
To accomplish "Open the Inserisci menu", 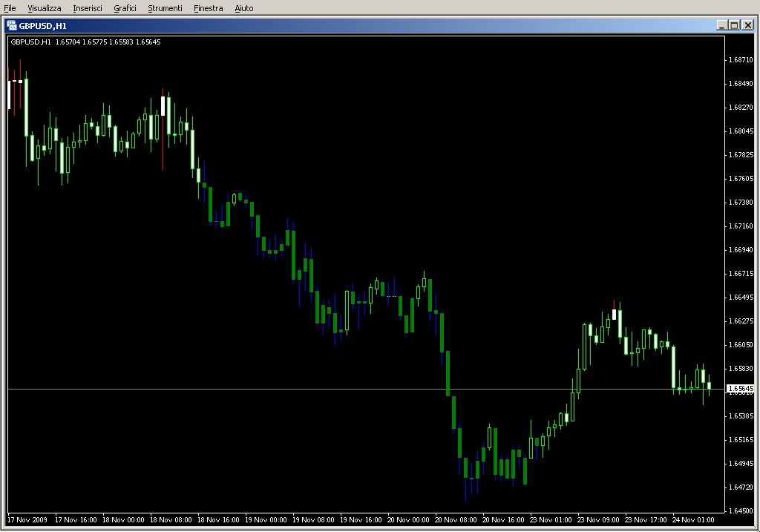I will click(x=88, y=8).
